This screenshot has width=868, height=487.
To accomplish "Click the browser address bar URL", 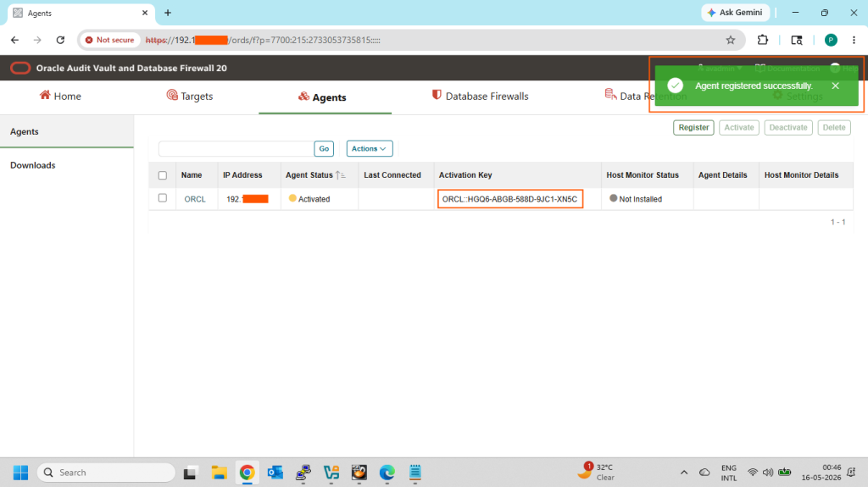I will pyautogui.click(x=263, y=41).
